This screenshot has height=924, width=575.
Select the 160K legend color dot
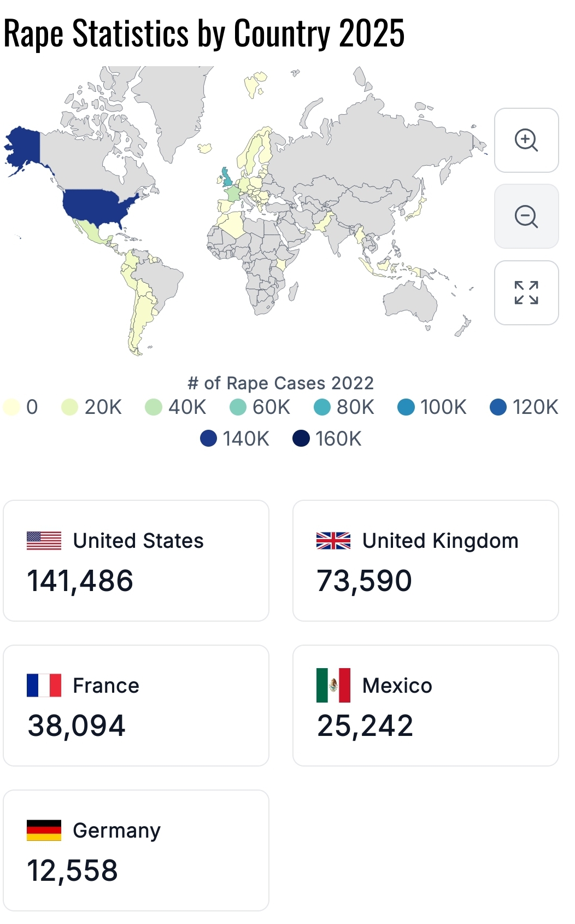(x=301, y=438)
